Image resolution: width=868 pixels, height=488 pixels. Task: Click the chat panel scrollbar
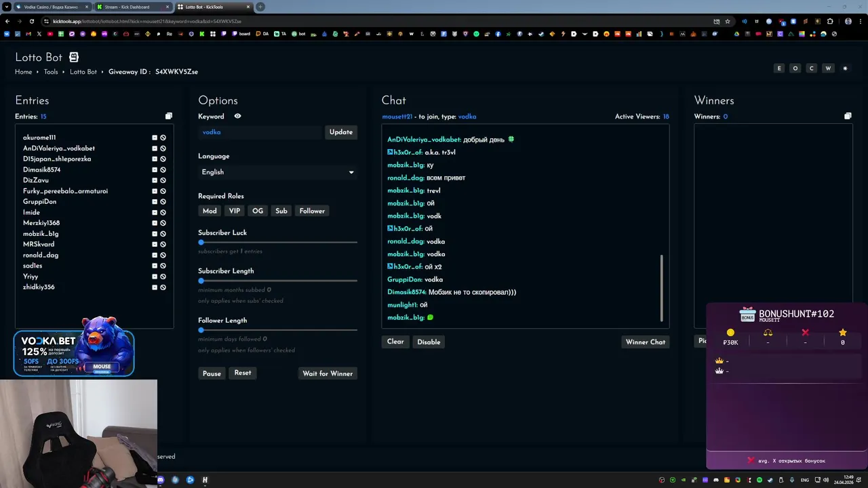coord(661,288)
